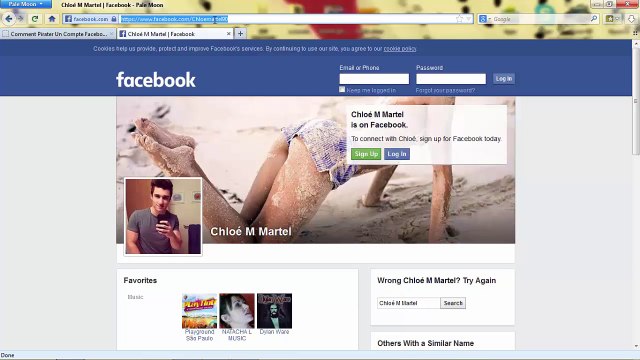Click the address bar URL field
The height and width of the screenshot is (360, 640).
(x=287, y=19)
